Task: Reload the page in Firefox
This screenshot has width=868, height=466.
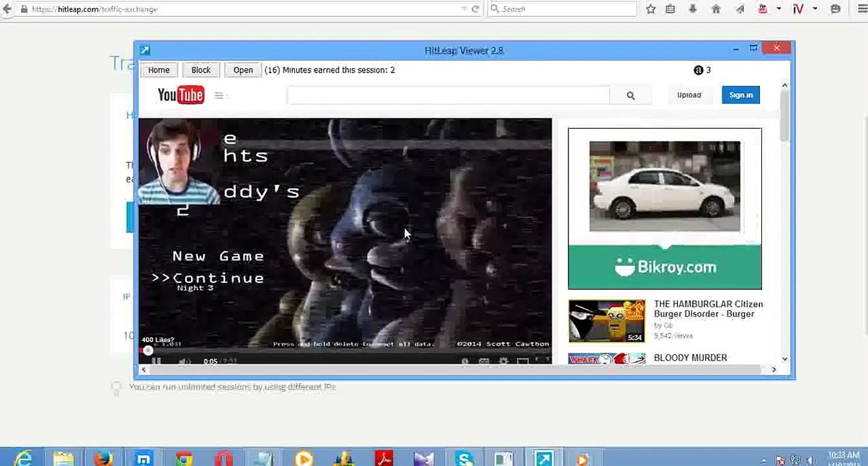Action: [475, 9]
